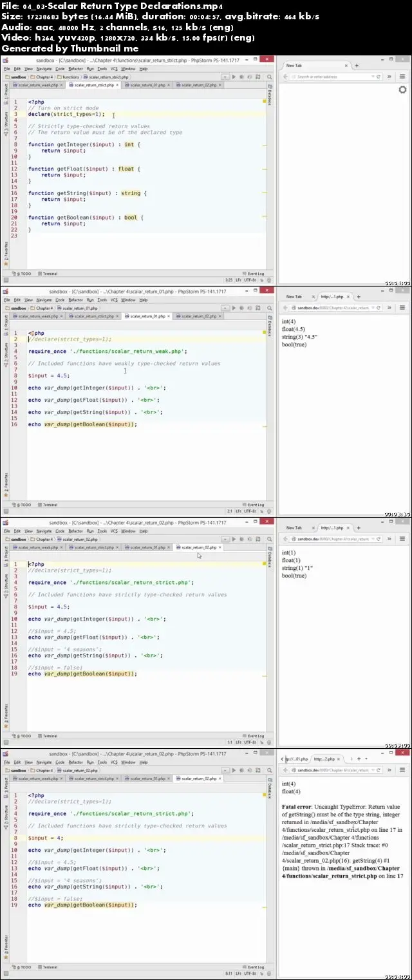Open browser hamburger menu in the string(1) "1" frame
Image resolution: width=412 pixels, height=980 pixels.
(402, 539)
